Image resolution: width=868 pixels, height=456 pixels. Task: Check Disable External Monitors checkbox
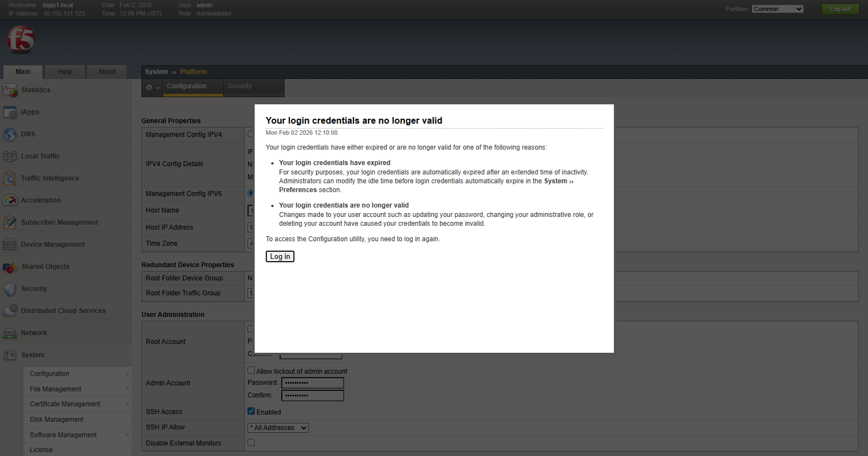click(251, 443)
